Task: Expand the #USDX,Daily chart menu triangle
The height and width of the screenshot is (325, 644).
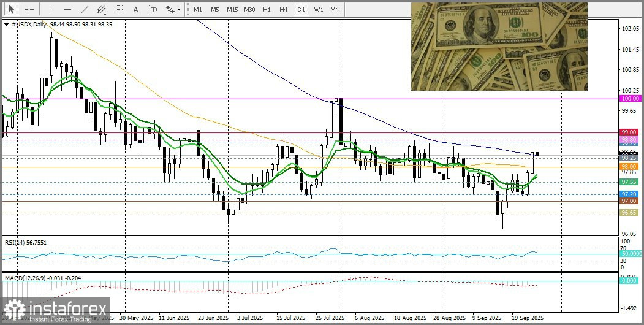Action: (x=6, y=25)
